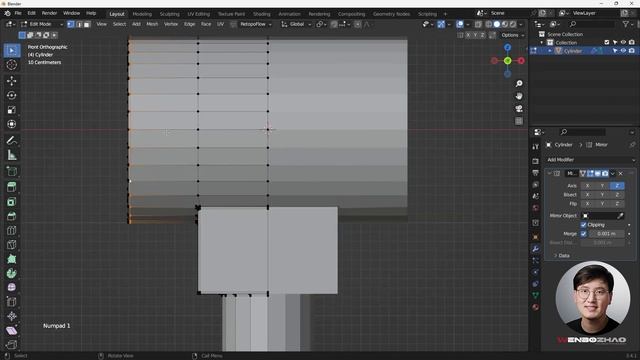Expand the Data section of Mirror modifier
The image size is (640, 360).
coord(562,256)
